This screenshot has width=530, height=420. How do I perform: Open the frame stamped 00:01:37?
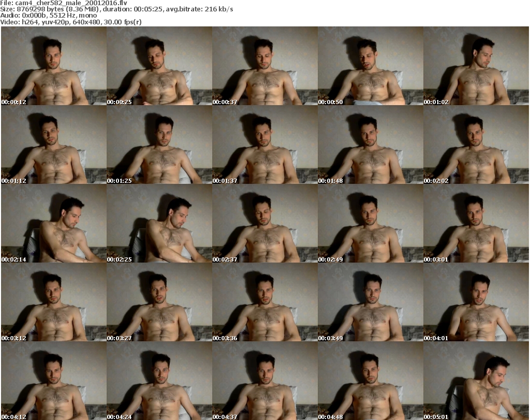pyautogui.click(x=265, y=144)
